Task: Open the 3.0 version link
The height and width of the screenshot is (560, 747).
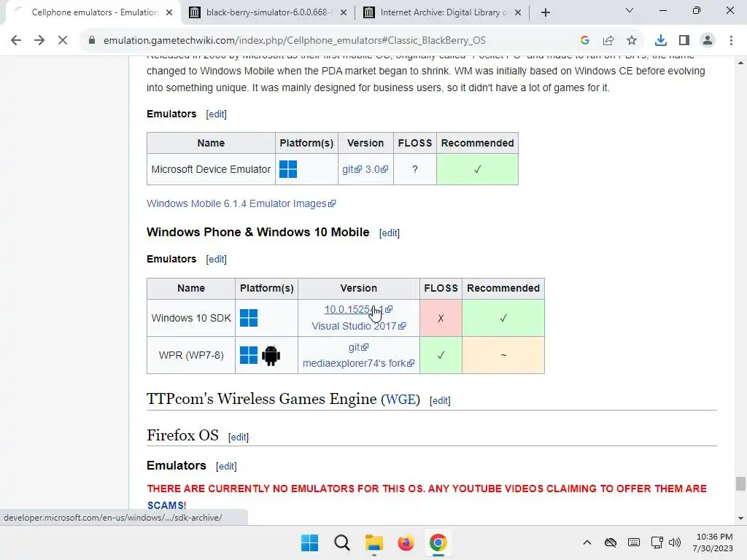Action: tap(376, 169)
